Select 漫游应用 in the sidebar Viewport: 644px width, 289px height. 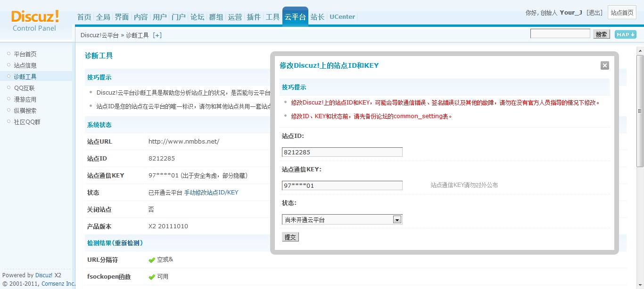pyautogui.click(x=25, y=99)
